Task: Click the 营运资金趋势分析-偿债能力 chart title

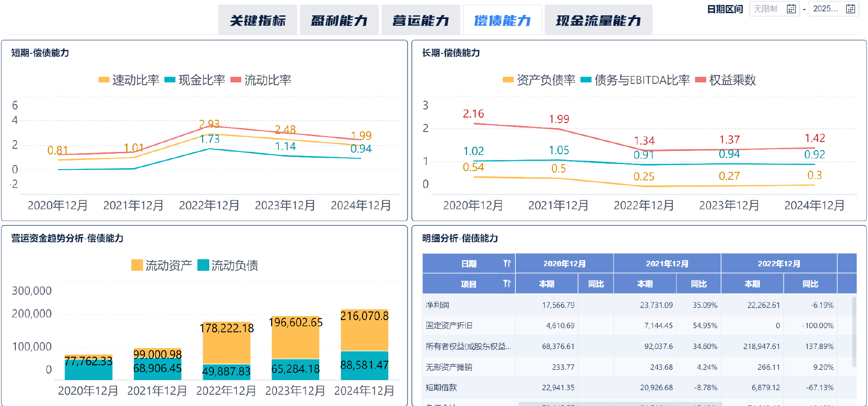Action: pyautogui.click(x=67, y=238)
